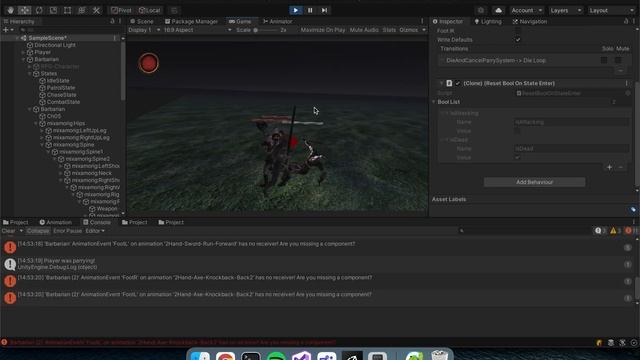Viewport: 640px width, 360px height.
Task: Open the Layers dropdown
Action: tap(566, 10)
